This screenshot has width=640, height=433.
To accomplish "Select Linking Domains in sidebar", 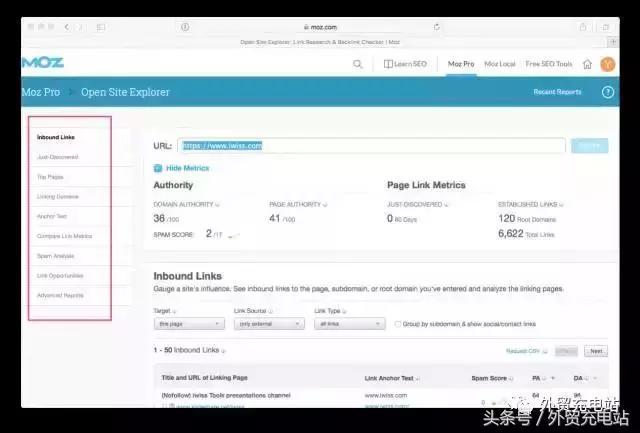I will pos(58,197).
